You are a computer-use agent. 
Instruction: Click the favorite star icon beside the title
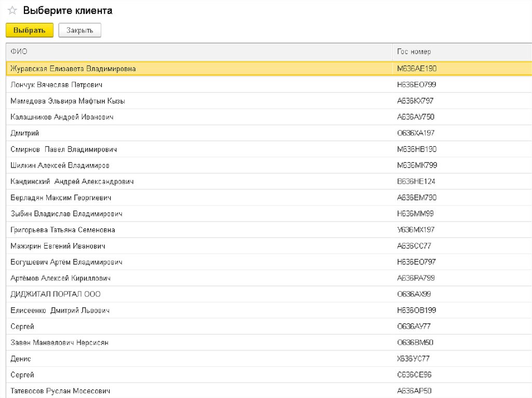[x=12, y=11]
